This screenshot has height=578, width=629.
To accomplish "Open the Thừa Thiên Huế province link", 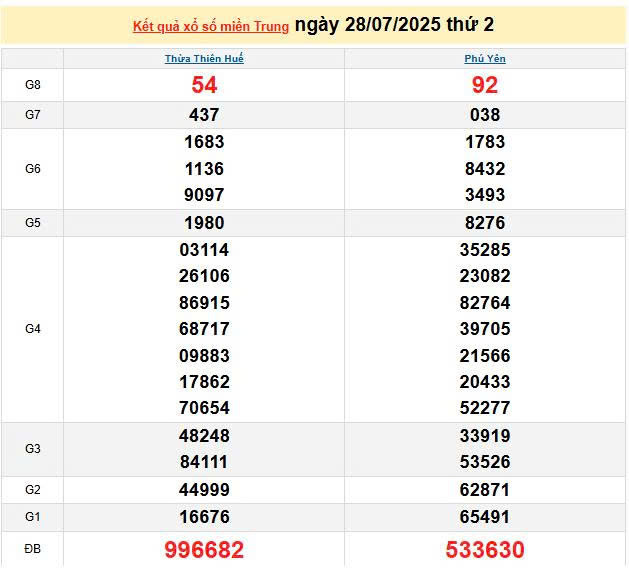I will pyautogui.click(x=204, y=59).
